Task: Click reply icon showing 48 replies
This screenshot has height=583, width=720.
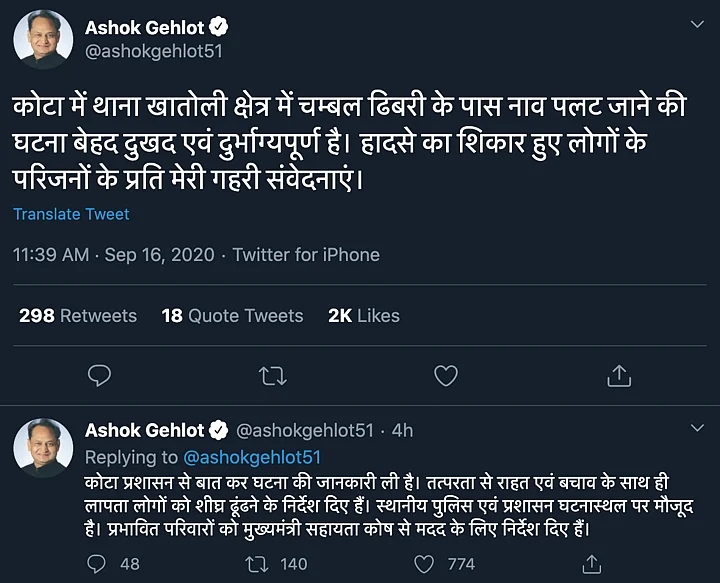Action: pyautogui.click(x=98, y=564)
